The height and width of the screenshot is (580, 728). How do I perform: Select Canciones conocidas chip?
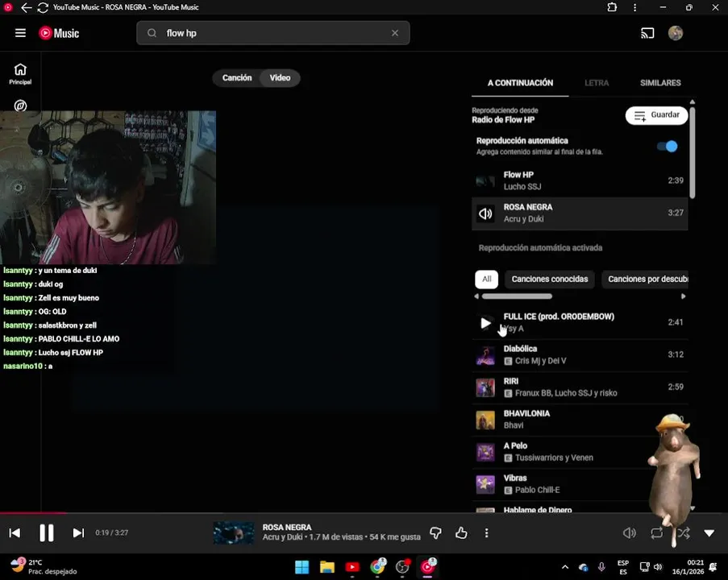pyautogui.click(x=549, y=280)
